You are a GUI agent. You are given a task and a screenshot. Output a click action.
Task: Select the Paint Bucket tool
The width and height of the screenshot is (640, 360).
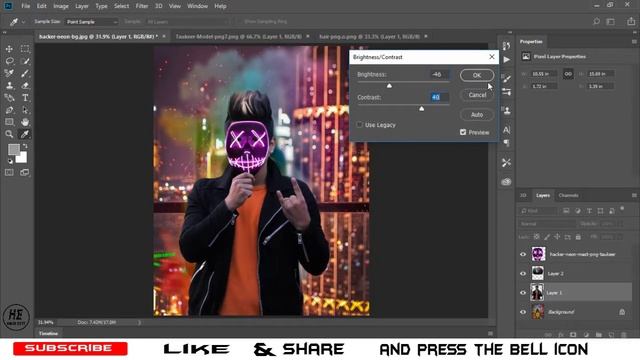[x=9, y=98]
